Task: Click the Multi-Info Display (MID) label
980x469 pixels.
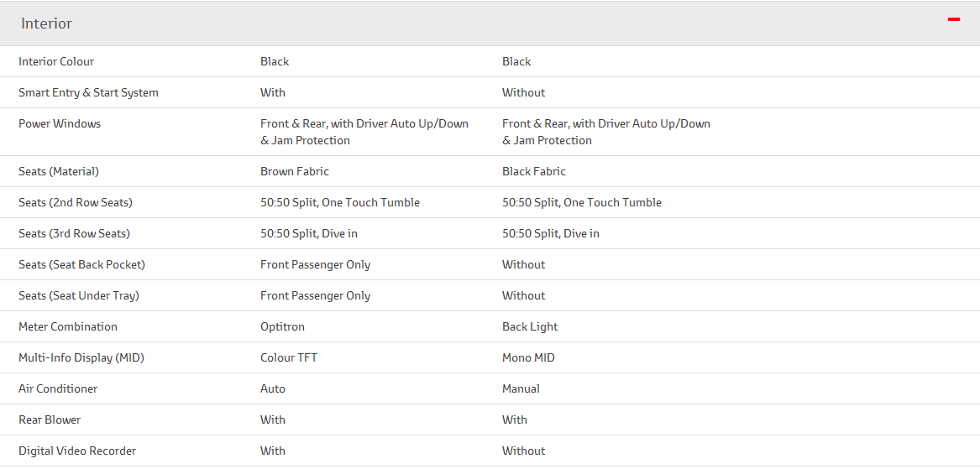Action: (81, 357)
